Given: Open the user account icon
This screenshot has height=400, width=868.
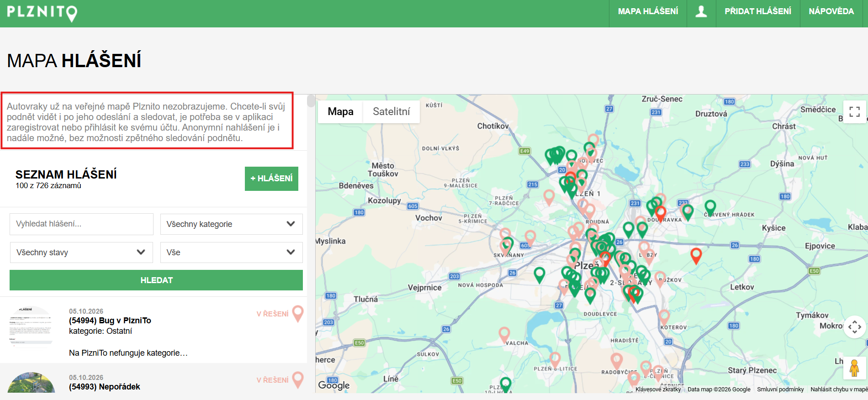Looking at the screenshot, I should coord(701,11).
